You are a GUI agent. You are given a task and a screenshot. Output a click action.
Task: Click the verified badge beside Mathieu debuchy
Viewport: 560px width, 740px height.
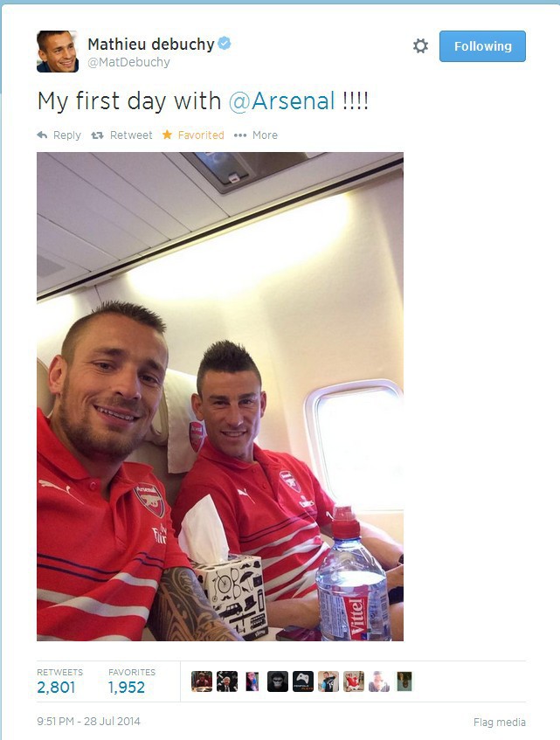click(225, 44)
